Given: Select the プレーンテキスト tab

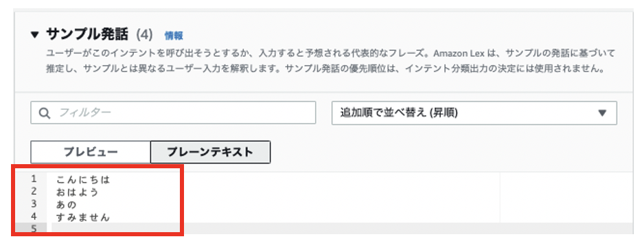Looking at the screenshot, I should pyautogui.click(x=210, y=152).
